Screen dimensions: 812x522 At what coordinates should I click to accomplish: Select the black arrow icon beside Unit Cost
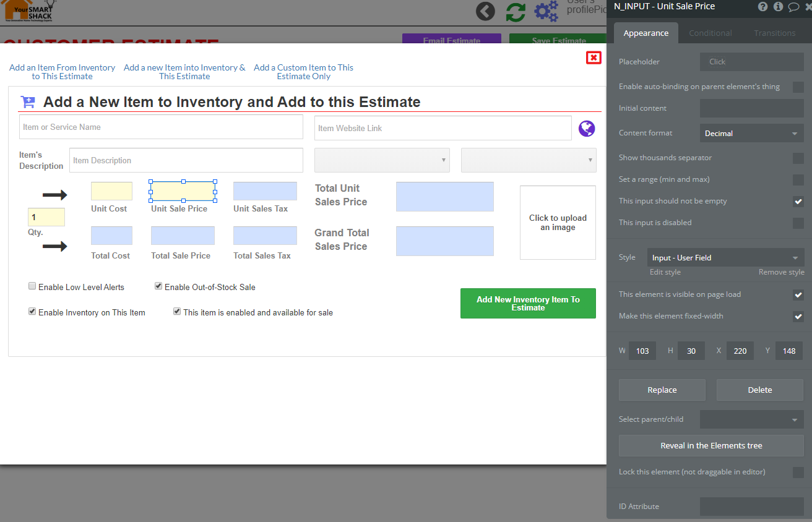point(54,195)
